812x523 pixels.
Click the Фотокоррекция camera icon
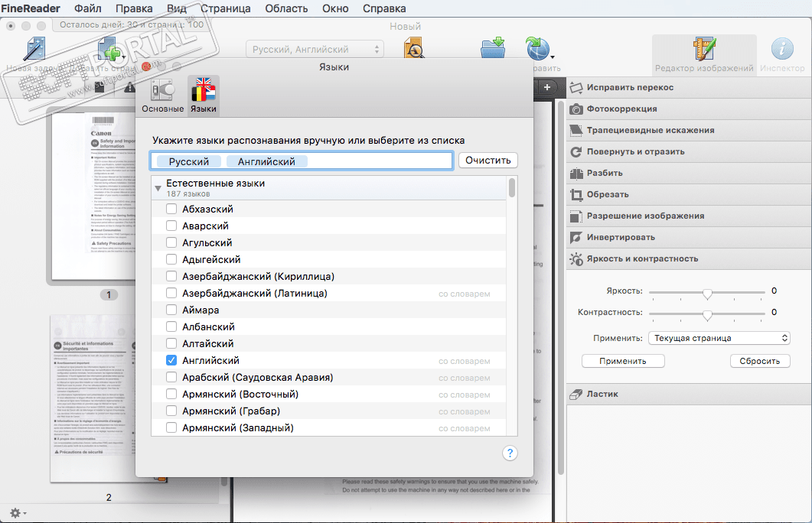point(576,109)
